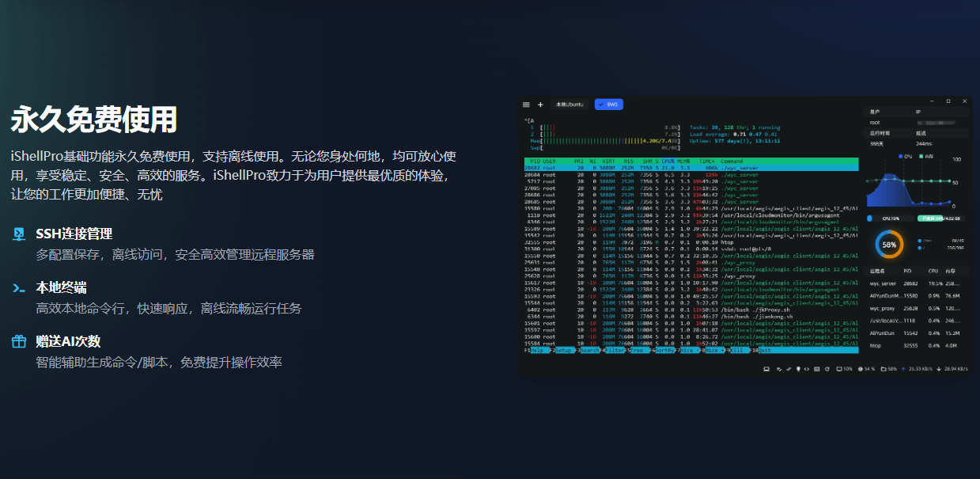The height and width of the screenshot is (479, 980).
Task: Close the iShellPro window
Action: click(965, 101)
